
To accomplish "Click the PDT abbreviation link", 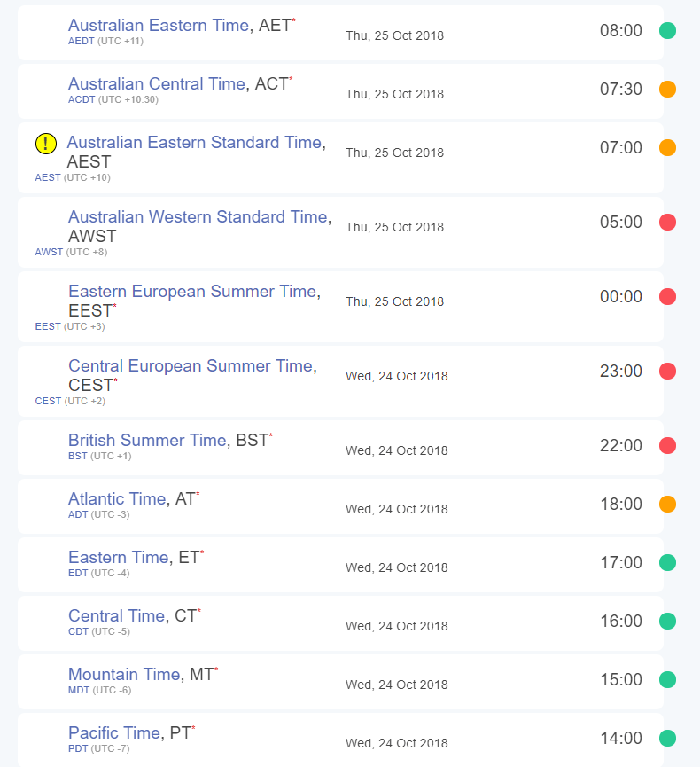I will pyautogui.click(x=78, y=748).
